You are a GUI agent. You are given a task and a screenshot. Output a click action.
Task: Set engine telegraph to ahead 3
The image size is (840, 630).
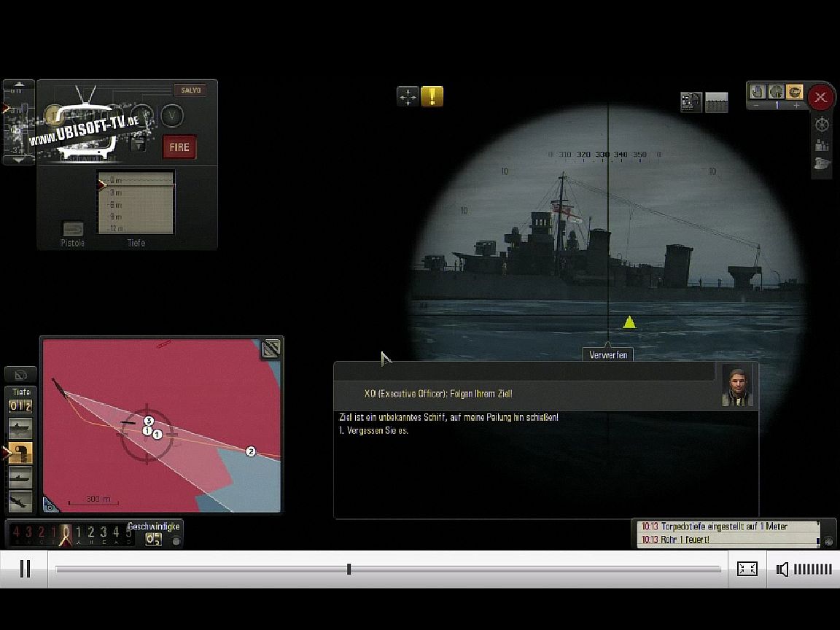pyautogui.click(x=104, y=532)
